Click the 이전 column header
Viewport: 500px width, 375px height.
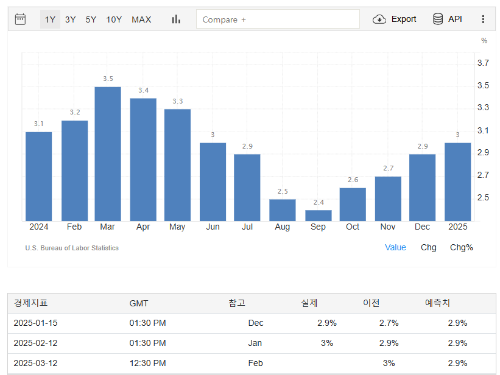[371, 303]
